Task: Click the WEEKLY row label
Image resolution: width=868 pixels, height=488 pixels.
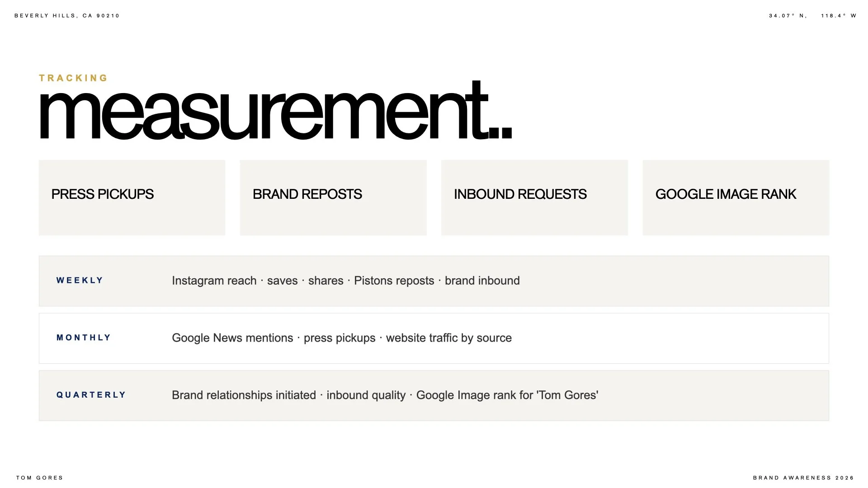Action: click(x=80, y=280)
